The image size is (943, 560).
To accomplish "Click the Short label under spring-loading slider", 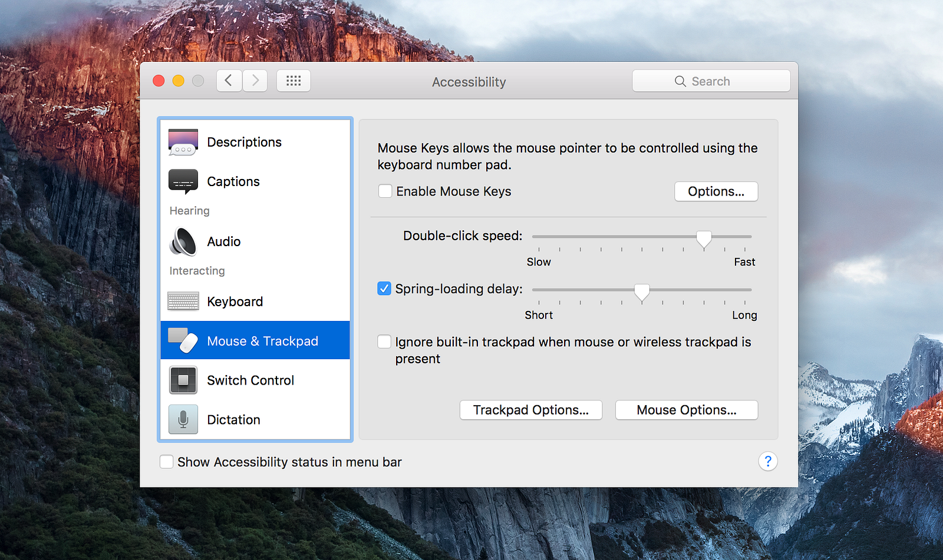I will pyautogui.click(x=539, y=315).
